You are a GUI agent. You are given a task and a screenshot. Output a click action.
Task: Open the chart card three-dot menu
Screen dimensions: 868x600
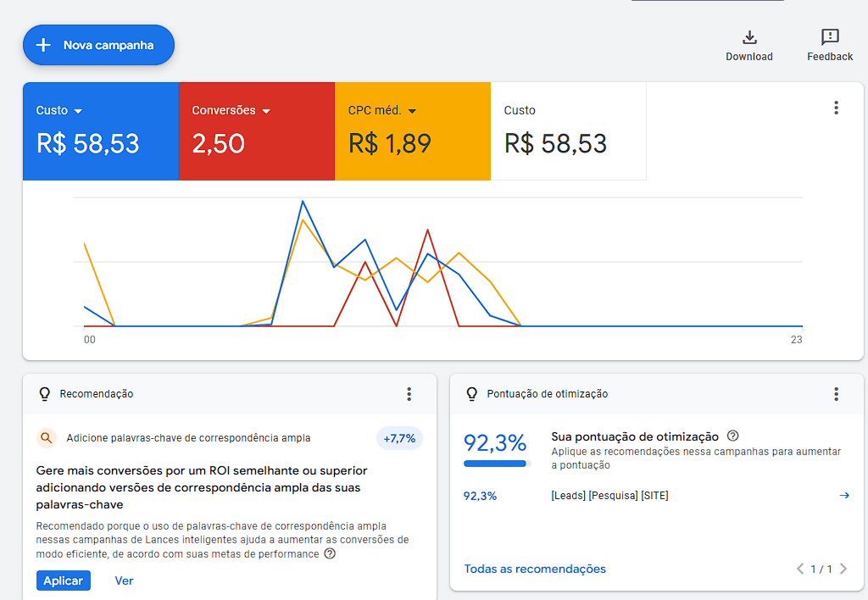(x=836, y=108)
